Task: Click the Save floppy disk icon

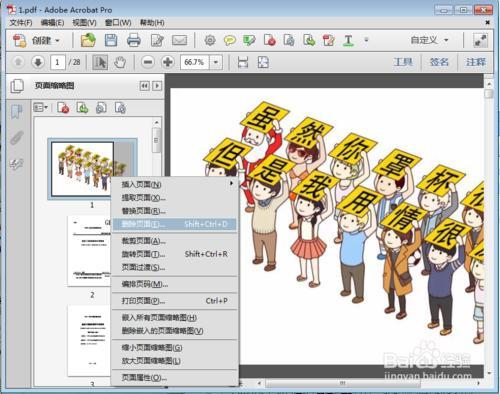Action: coord(111,40)
